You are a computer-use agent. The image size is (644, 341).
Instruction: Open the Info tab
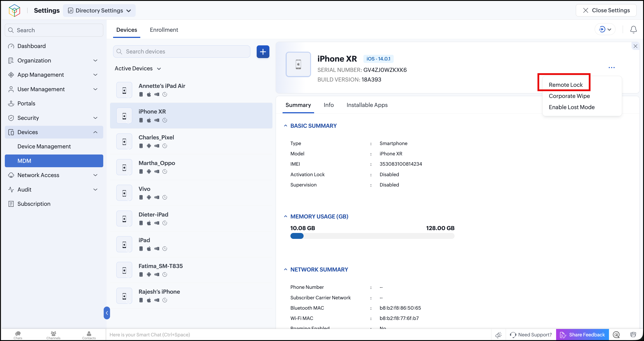[329, 105]
